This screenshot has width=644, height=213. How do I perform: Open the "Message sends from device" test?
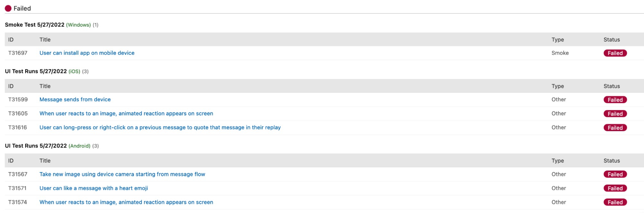pos(75,100)
